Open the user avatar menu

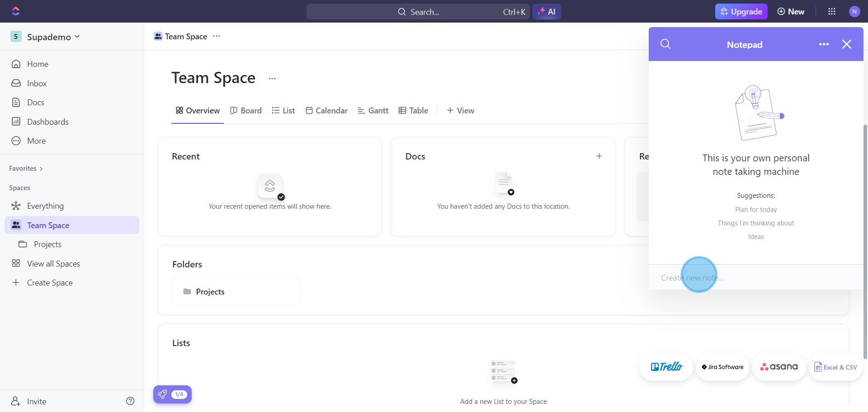pos(854,12)
